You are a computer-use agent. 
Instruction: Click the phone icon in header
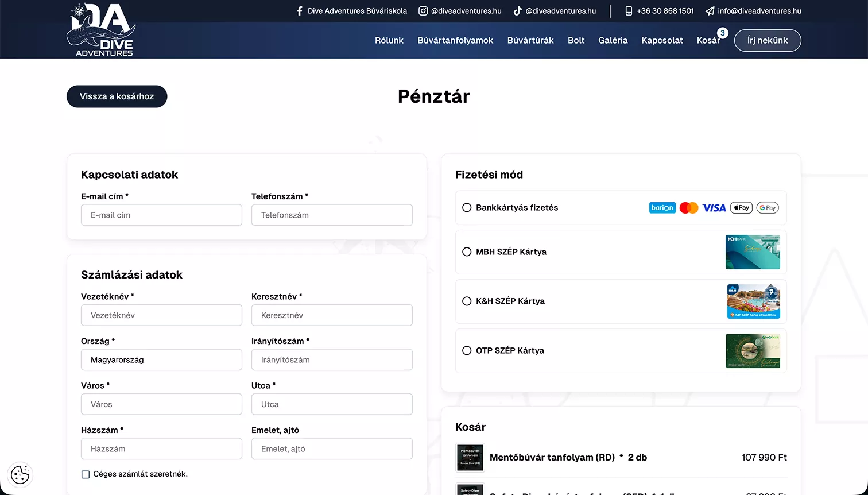pyautogui.click(x=629, y=11)
